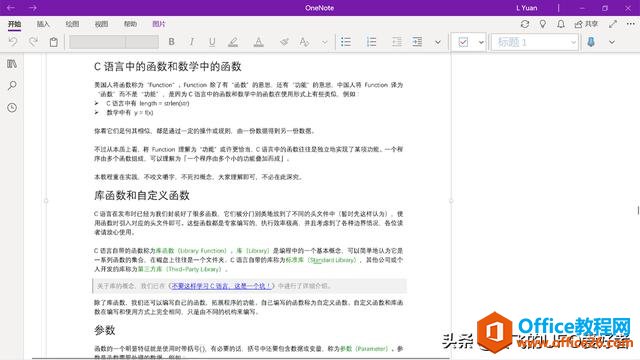Clear formatting with eraser icon

pyautogui.click(x=284, y=42)
